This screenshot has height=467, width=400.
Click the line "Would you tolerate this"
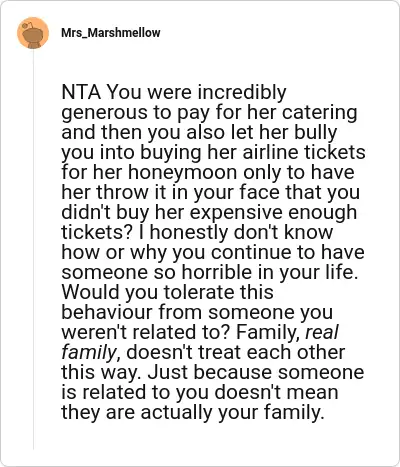(167, 292)
